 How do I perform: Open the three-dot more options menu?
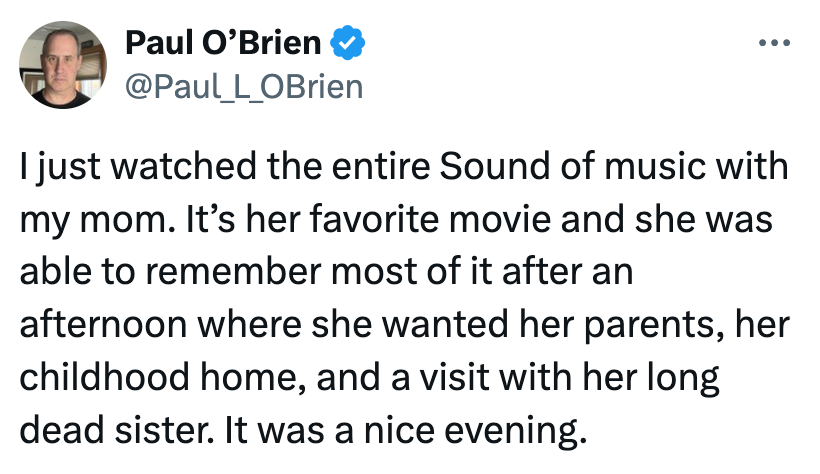tap(774, 44)
